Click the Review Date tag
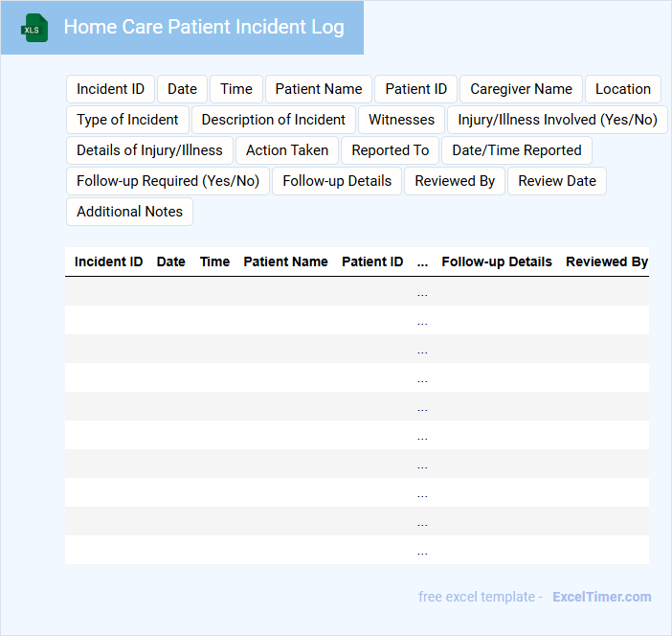This screenshot has height=636, width=672. [557, 181]
